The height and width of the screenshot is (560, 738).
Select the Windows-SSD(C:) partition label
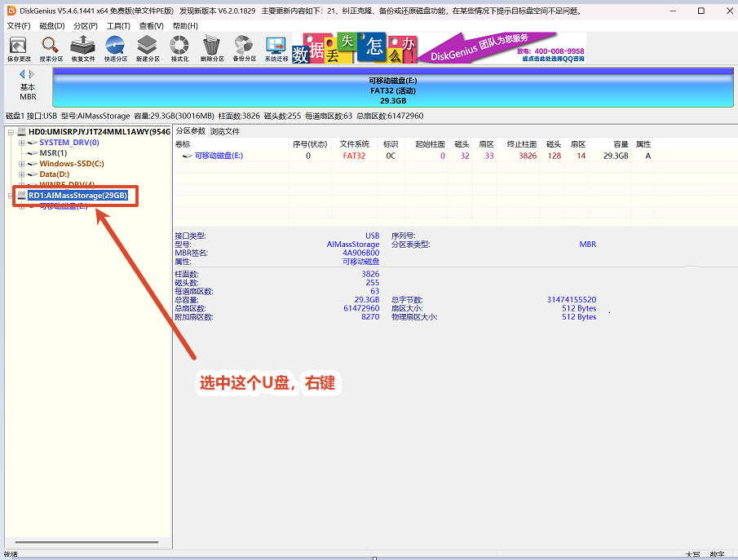(x=72, y=164)
